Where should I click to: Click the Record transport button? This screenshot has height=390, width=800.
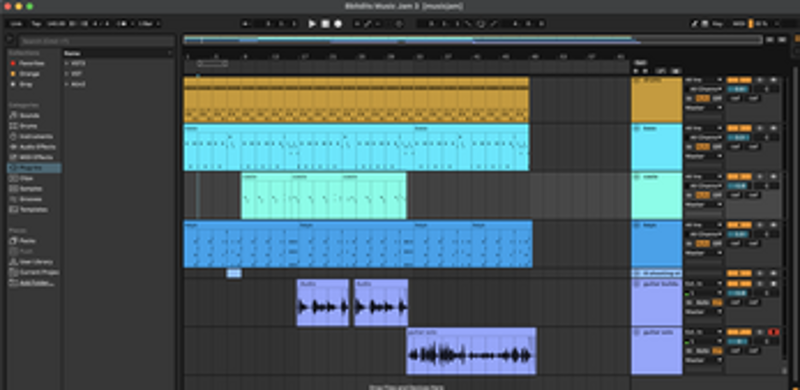coord(338,24)
